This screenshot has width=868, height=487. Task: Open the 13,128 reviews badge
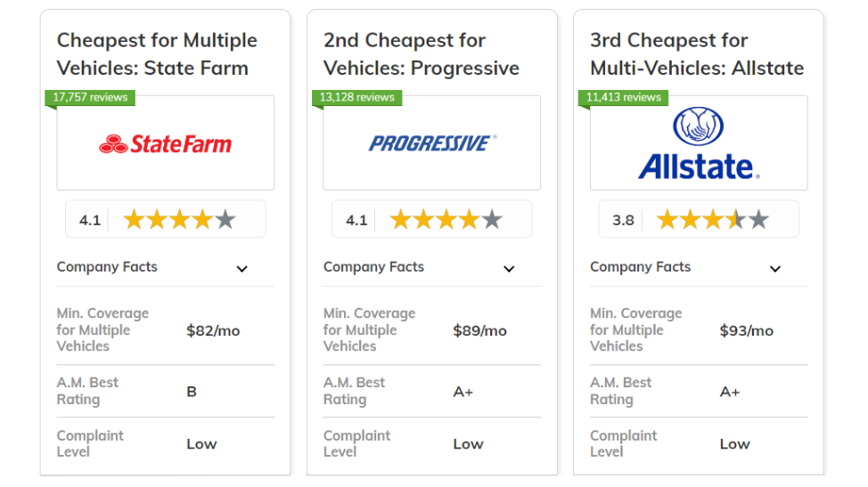click(357, 97)
